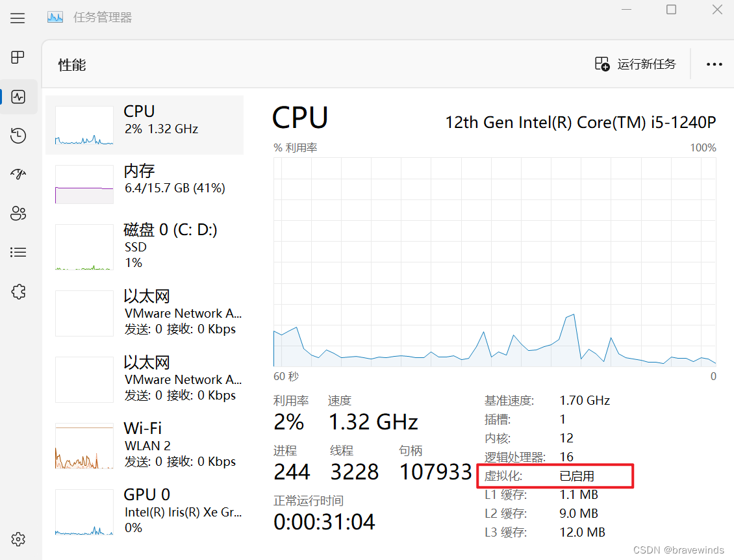Open the hamburger navigation menu
Viewport: 734px width, 560px height.
[x=18, y=18]
